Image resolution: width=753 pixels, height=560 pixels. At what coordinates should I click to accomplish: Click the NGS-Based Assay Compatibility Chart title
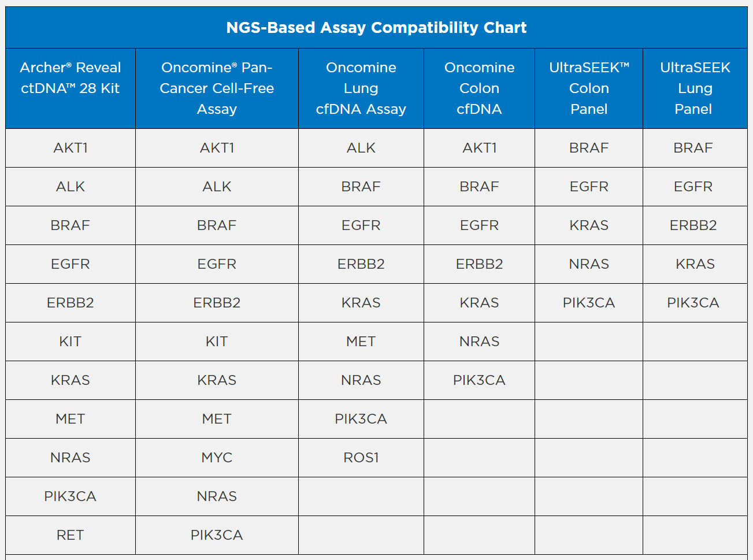(376, 28)
